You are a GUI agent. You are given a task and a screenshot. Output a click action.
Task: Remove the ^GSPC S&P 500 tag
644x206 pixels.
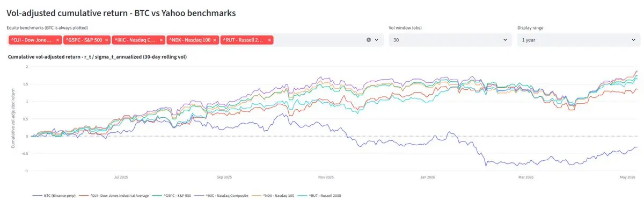107,40
